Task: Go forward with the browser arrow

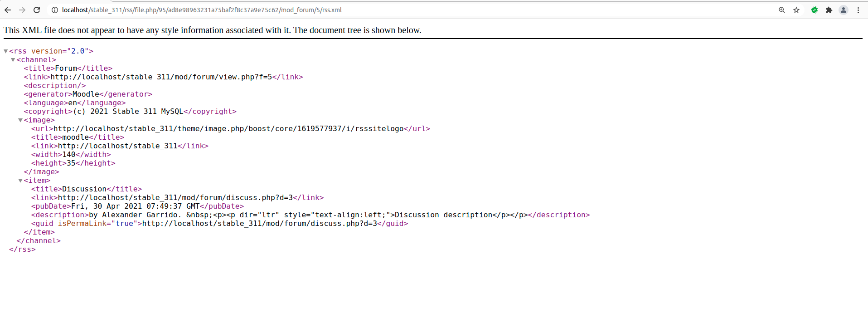Action: point(22,10)
